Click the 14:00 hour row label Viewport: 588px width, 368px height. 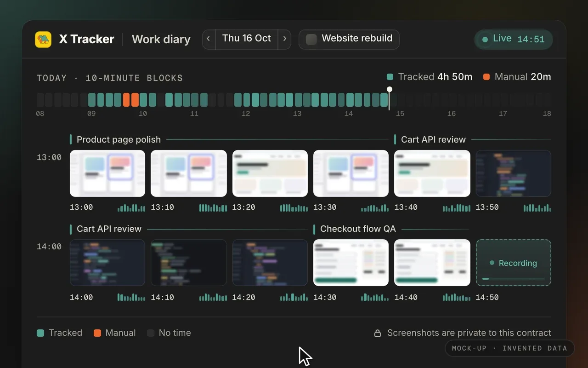49,247
